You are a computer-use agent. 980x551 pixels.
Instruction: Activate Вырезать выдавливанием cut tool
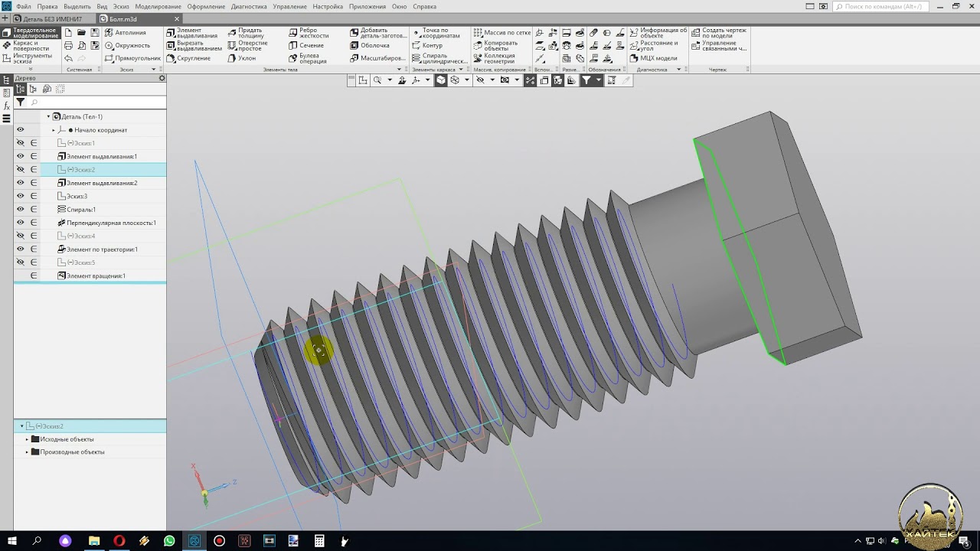pos(194,45)
